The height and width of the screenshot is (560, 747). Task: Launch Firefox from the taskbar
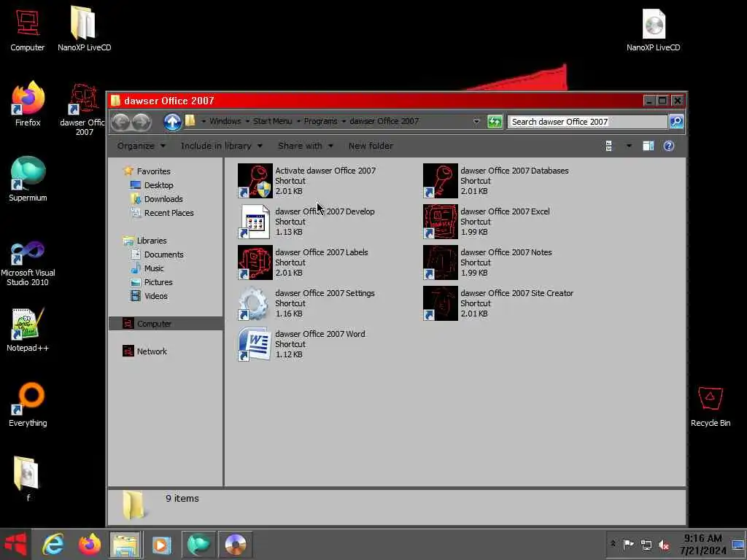coord(89,544)
